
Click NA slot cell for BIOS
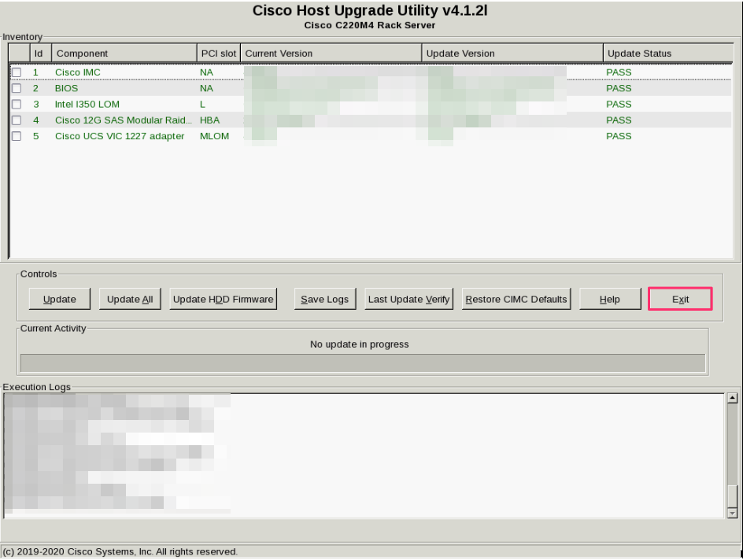pyautogui.click(x=206, y=89)
